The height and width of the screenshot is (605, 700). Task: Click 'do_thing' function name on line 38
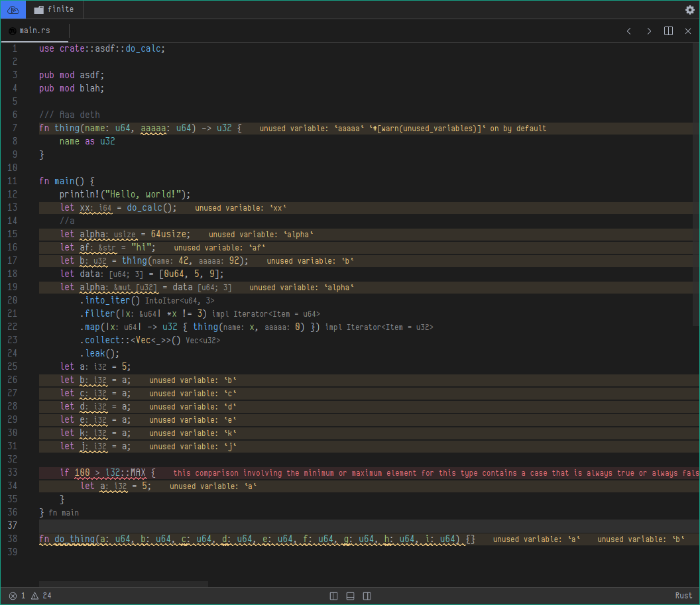coord(74,539)
